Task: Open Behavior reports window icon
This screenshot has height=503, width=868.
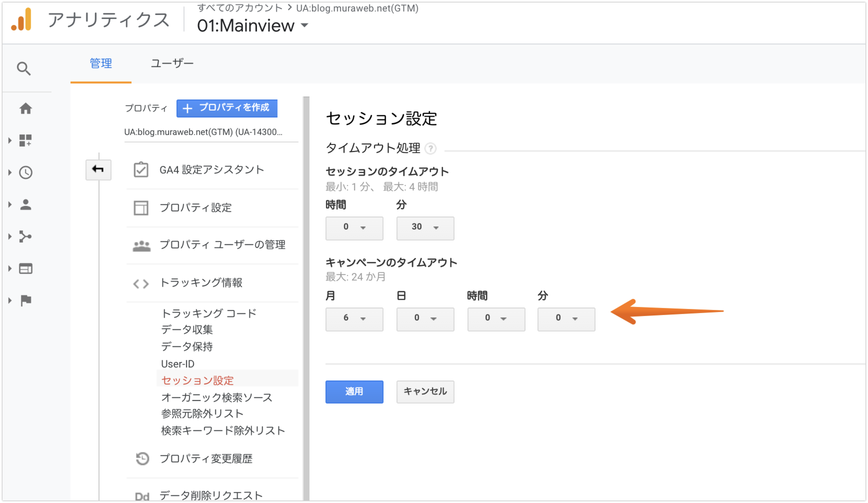Action: coord(25,268)
